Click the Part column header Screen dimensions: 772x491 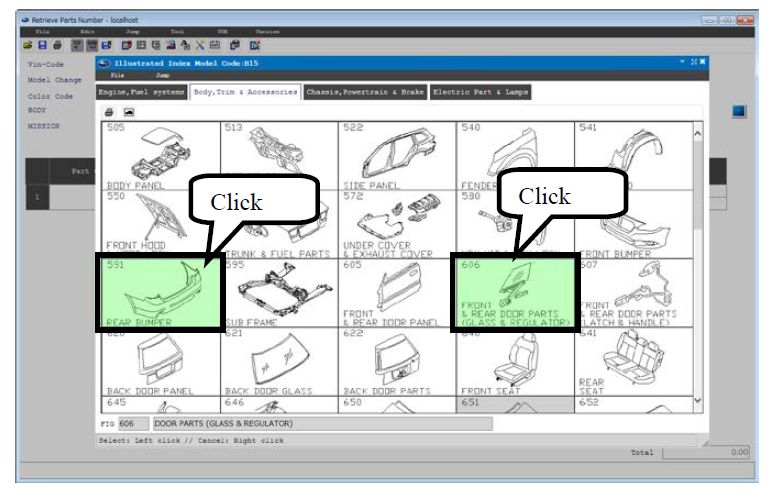80,171
